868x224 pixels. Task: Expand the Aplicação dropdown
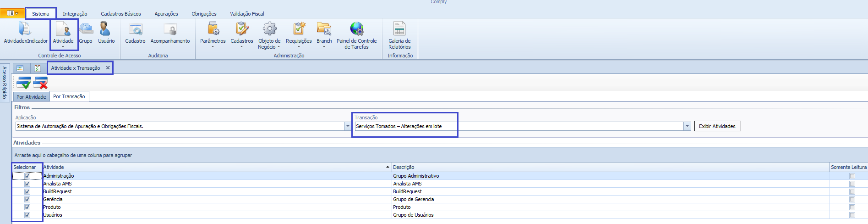click(x=348, y=126)
